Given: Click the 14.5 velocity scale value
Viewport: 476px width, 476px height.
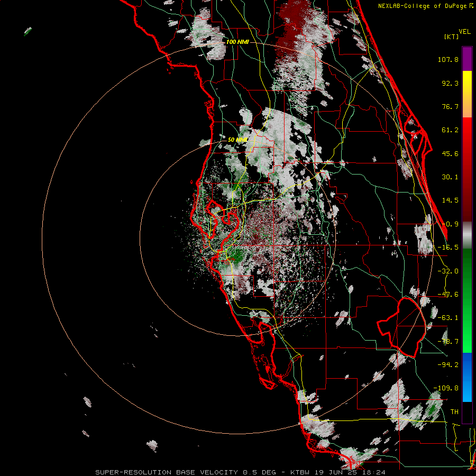Looking at the screenshot, I should (450, 200).
